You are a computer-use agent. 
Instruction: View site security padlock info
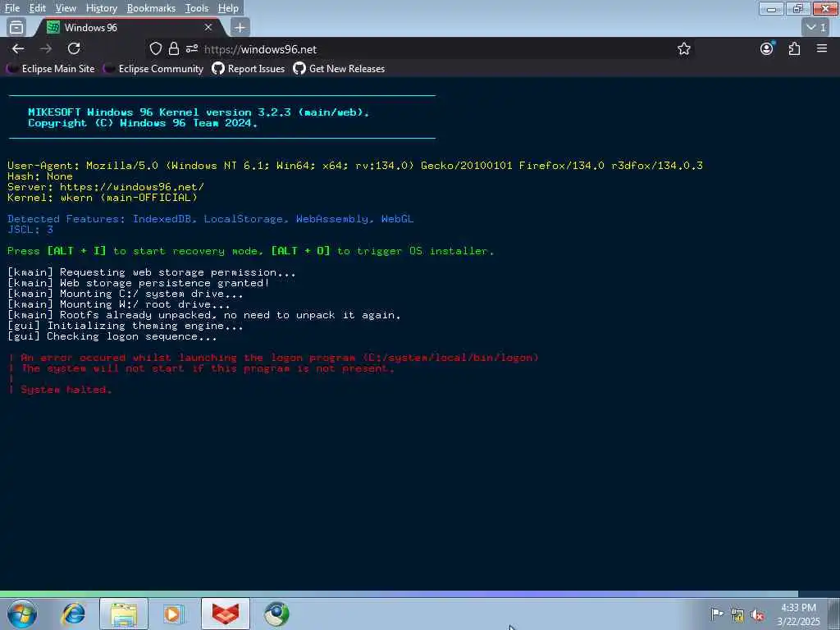[x=174, y=48]
